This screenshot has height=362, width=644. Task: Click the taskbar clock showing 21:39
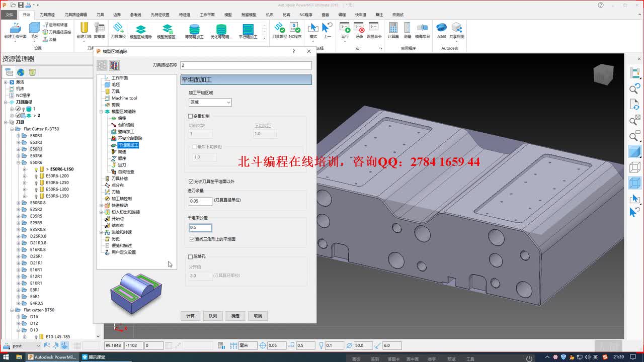coord(619,357)
